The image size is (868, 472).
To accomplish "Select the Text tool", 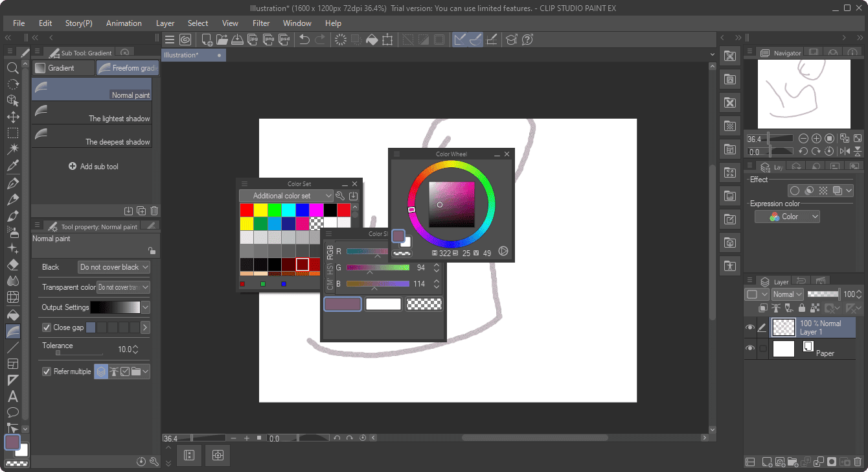I will [x=12, y=396].
